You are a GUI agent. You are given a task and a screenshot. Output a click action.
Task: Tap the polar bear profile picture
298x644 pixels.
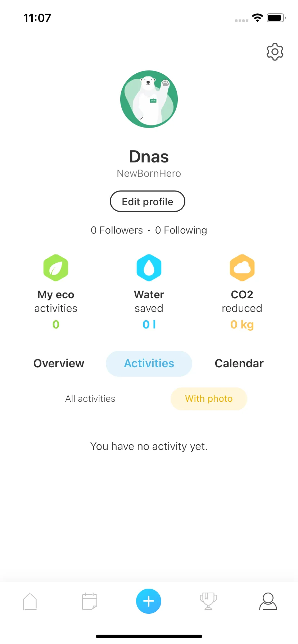(149, 99)
